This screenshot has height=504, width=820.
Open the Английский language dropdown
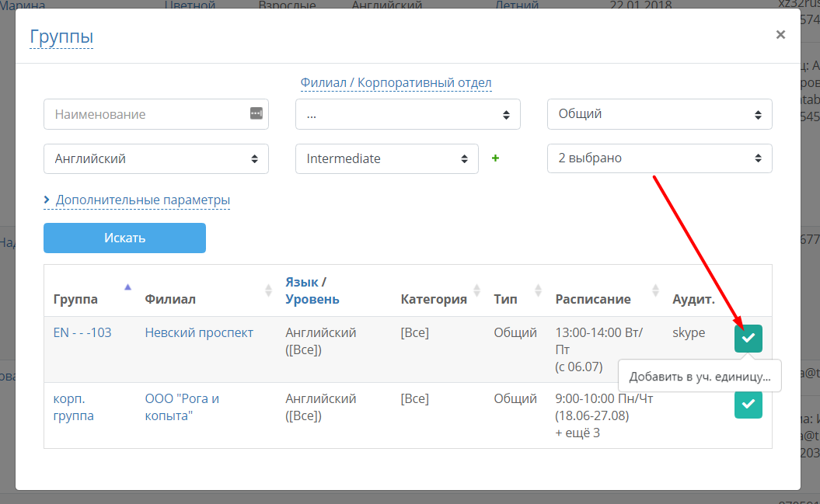(156, 158)
